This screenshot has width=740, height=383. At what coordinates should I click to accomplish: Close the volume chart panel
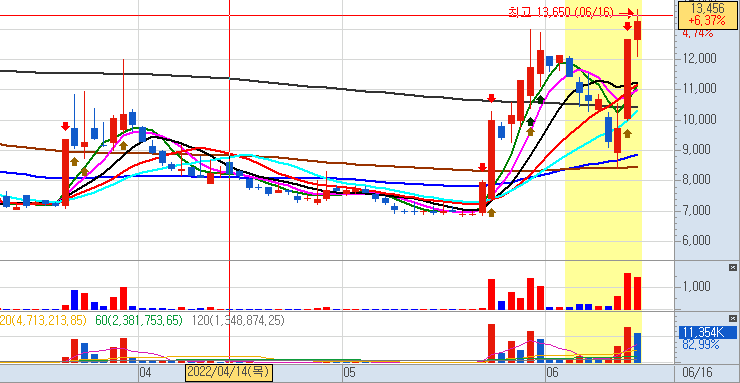(732, 267)
